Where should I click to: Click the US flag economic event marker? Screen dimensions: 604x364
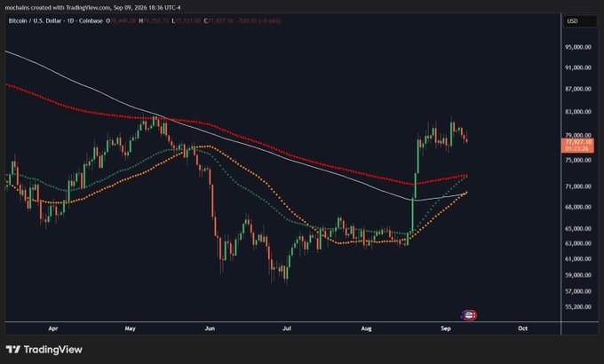(x=469, y=315)
